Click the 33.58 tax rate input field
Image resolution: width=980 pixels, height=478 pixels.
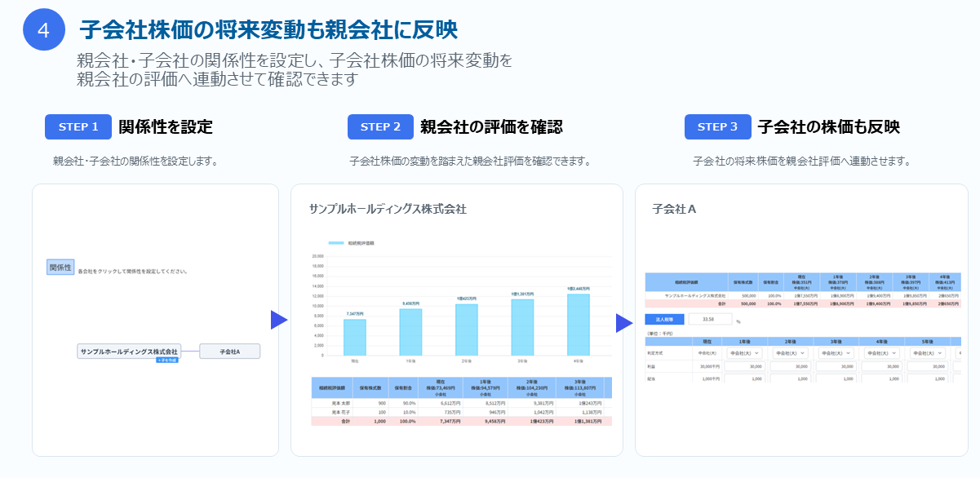[x=710, y=320]
